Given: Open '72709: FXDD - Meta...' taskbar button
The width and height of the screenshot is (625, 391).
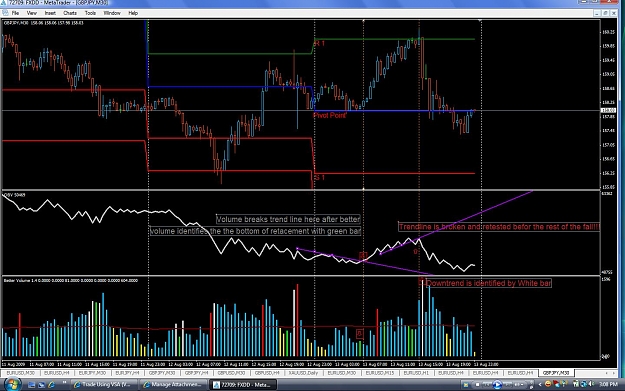Looking at the screenshot, I should pyautogui.click(x=244, y=385).
